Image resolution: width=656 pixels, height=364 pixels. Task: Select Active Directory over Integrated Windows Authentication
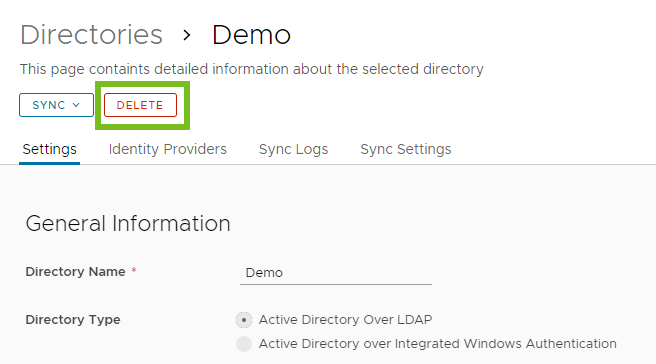point(244,344)
